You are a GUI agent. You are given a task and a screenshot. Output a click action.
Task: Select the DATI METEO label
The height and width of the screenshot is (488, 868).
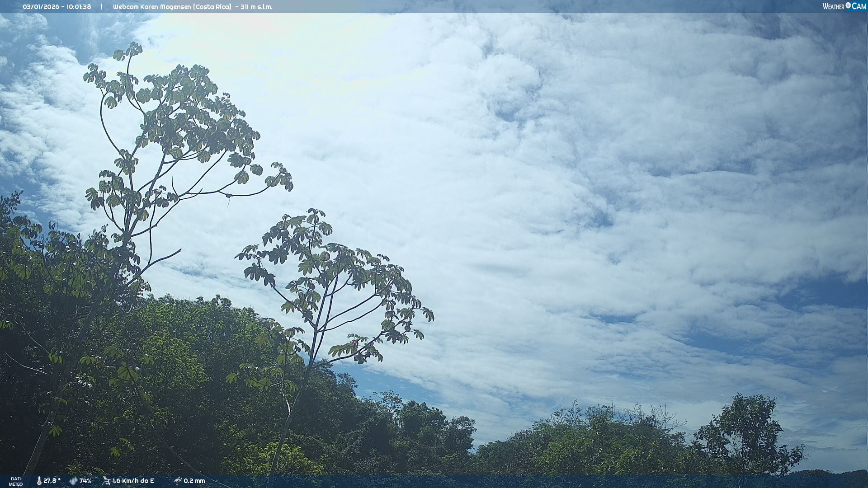click(x=16, y=481)
